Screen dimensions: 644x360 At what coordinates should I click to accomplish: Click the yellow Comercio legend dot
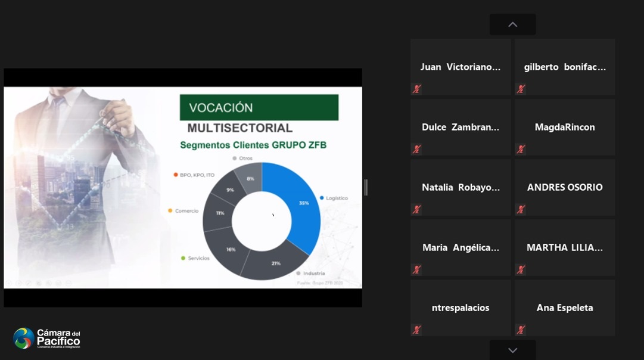(x=170, y=211)
